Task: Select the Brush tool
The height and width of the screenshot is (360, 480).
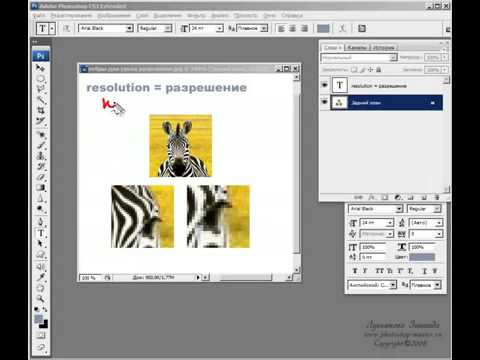Action: (40, 145)
